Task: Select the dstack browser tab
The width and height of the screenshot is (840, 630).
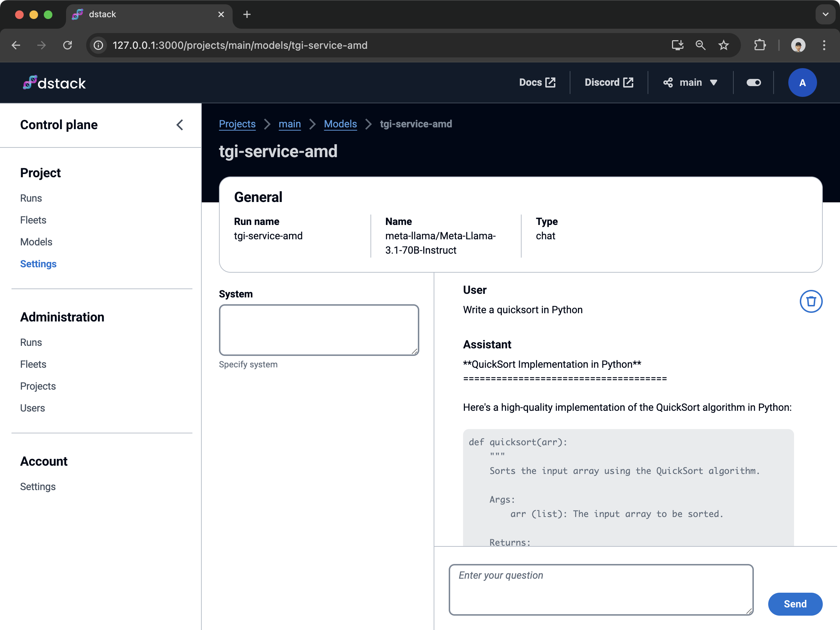Action: pos(149,14)
